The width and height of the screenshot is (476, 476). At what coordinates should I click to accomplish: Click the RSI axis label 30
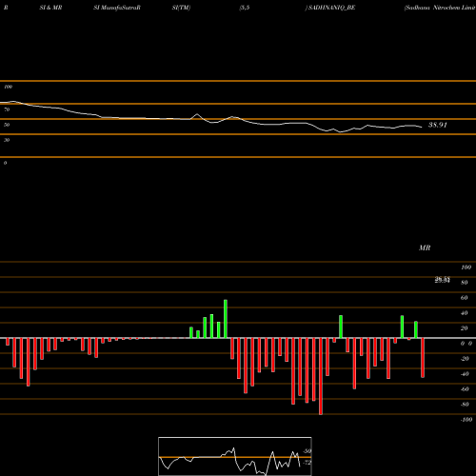7,140
